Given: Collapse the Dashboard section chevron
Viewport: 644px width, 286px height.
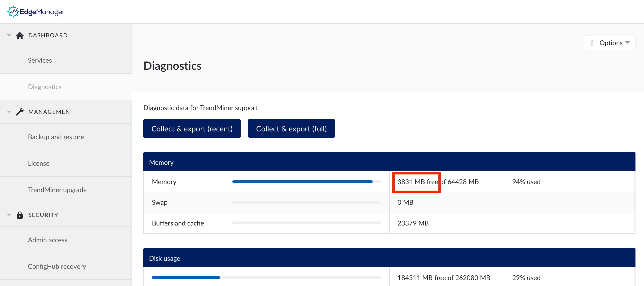Looking at the screenshot, I should tap(9, 35).
